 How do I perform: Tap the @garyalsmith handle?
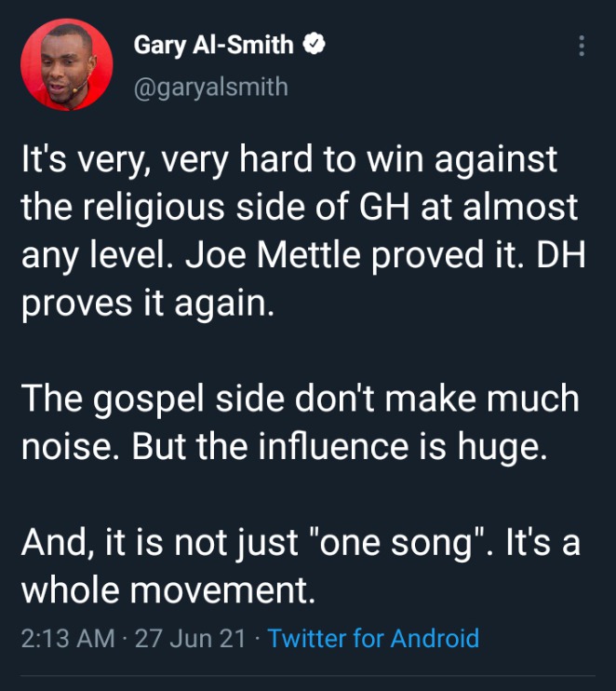[x=210, y=87]
